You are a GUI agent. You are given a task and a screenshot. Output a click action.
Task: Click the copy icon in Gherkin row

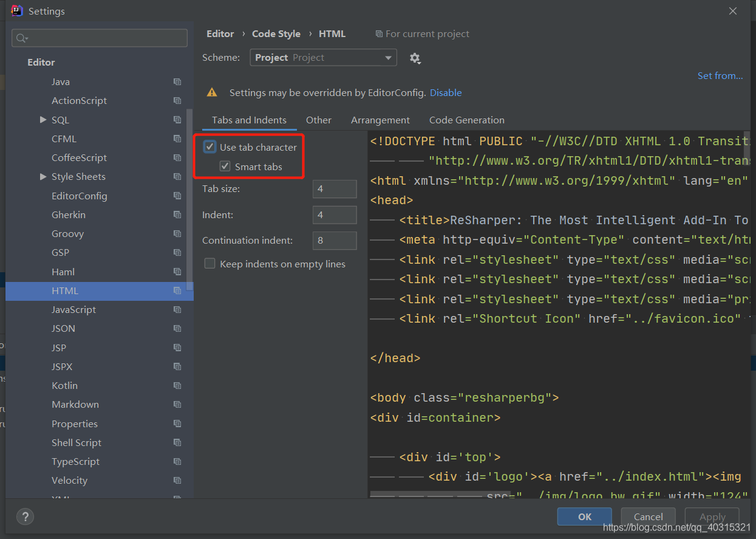(x=177, y=215)
